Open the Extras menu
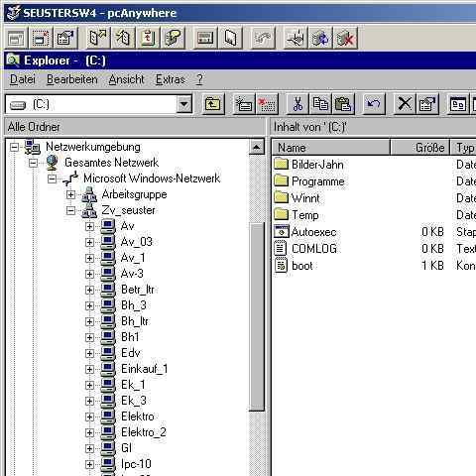The height and width of the screenshot is (476, 476). coord(171,79)
